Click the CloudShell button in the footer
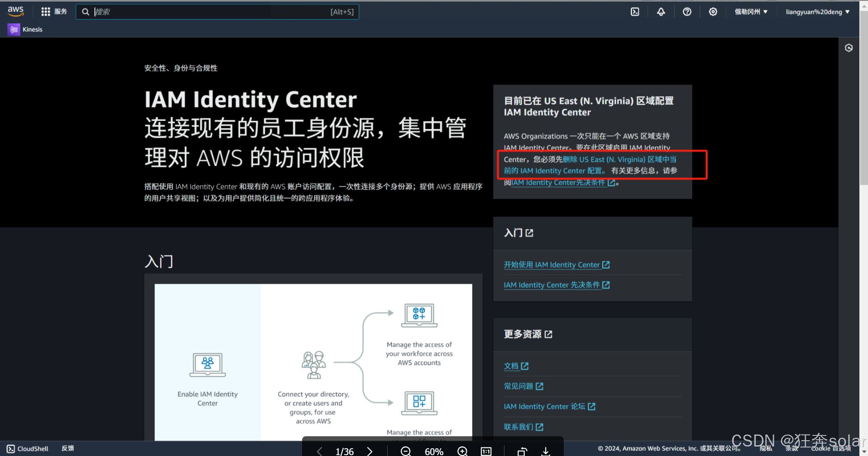868x456 pixels. click(28, 449)
